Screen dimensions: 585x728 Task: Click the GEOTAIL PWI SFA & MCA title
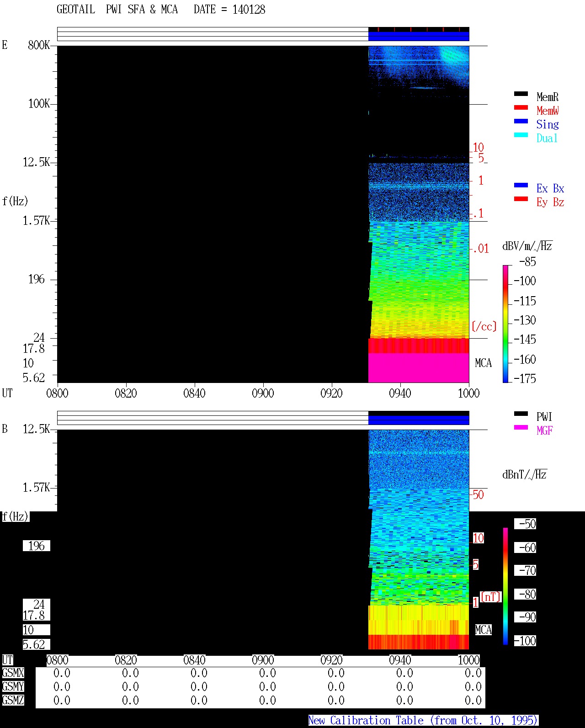[x=117, y=10]
